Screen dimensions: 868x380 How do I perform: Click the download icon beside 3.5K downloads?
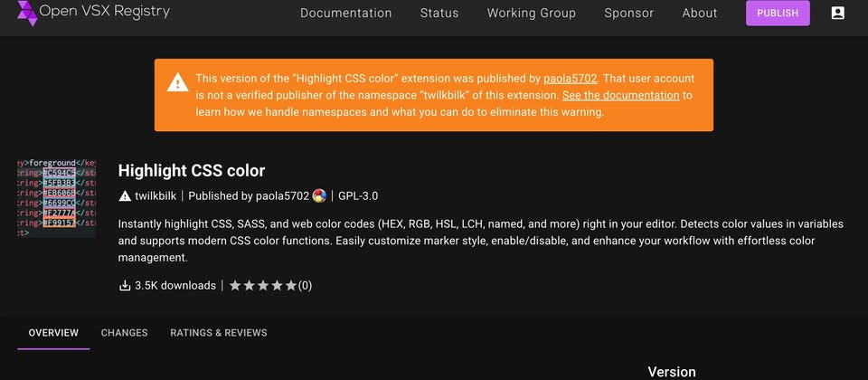(x=125, y=285)
